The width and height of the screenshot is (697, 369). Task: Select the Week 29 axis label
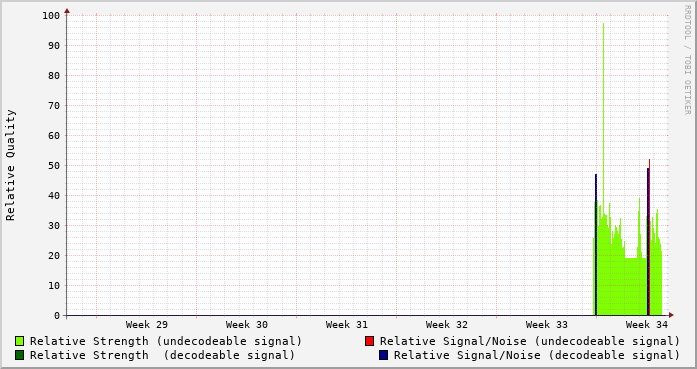pyautogui.click(x=147, y=325)
